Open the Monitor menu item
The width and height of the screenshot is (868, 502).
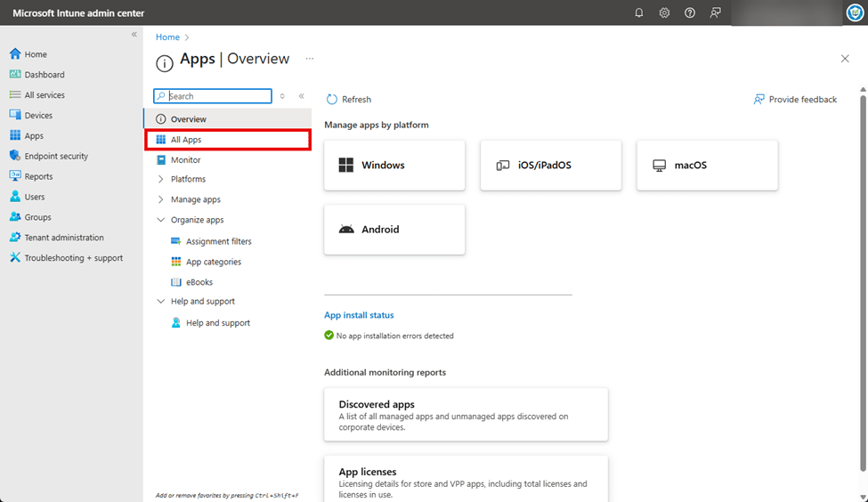185,160
